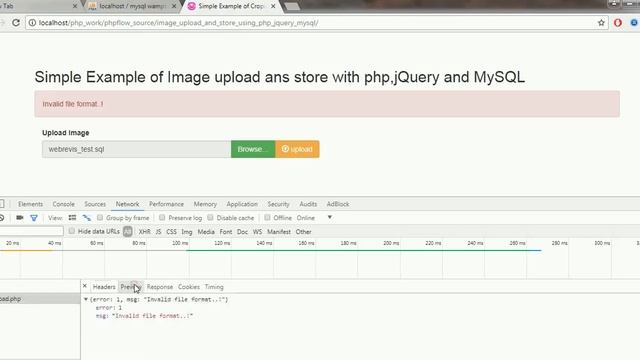Show the request Response tab
Image resolution: width=640 pixels, height=360 pixels.
coord(160,287)
